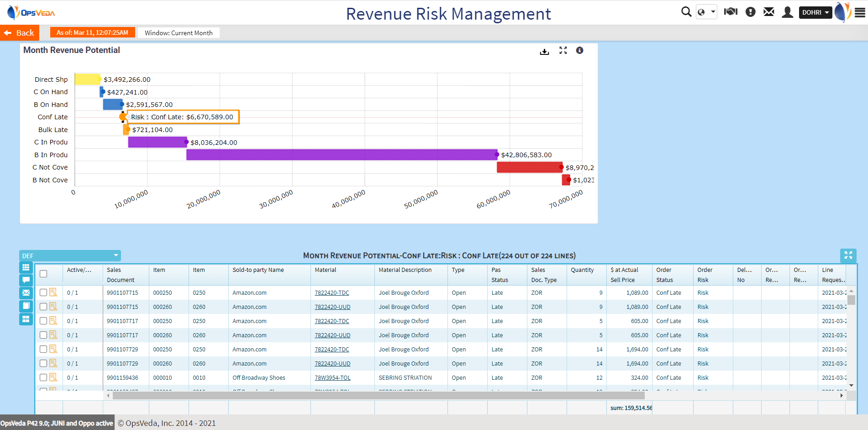
Task: Maximize the data grid panel
Action: tap(848, 255)
